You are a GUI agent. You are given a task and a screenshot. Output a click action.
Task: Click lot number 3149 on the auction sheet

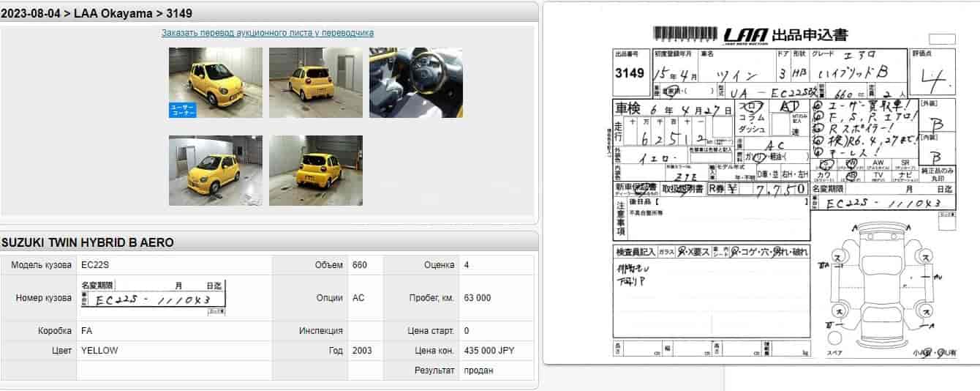click(x=630, y=73)
